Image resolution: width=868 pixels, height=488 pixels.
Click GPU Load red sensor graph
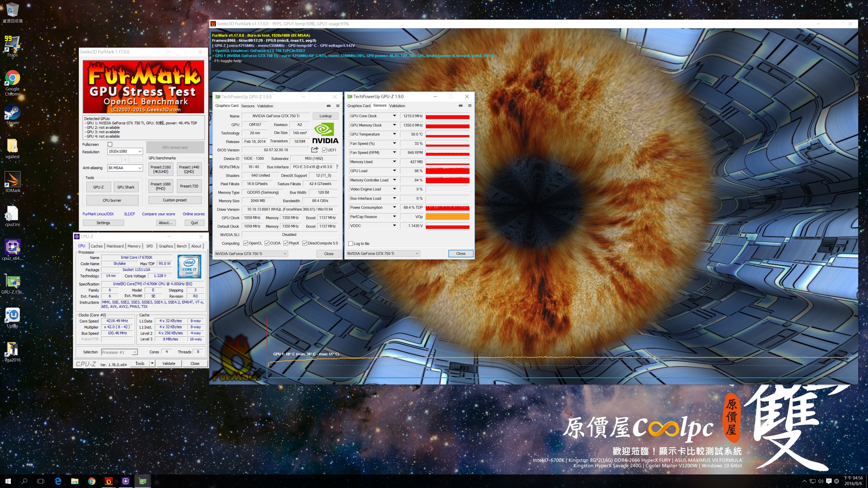point(448,171)
